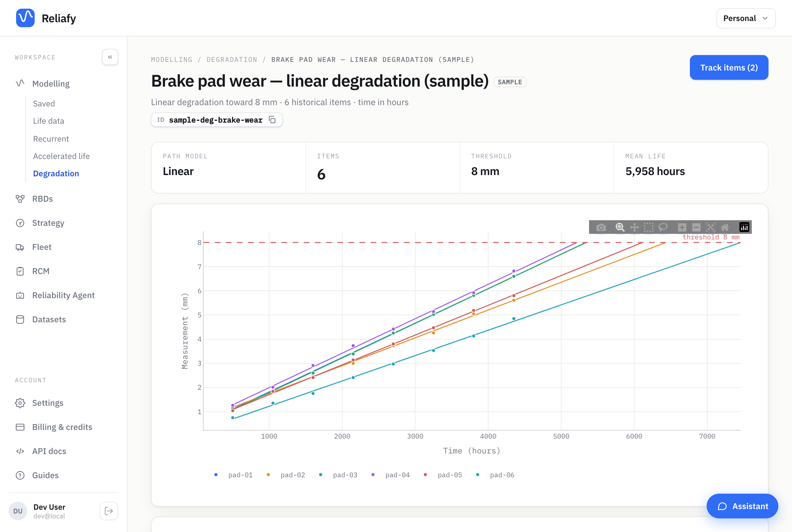Viewport: 792px width, 532px height.
Task: Collapse the workspace sidebar
Action: (x=110, y=57)
